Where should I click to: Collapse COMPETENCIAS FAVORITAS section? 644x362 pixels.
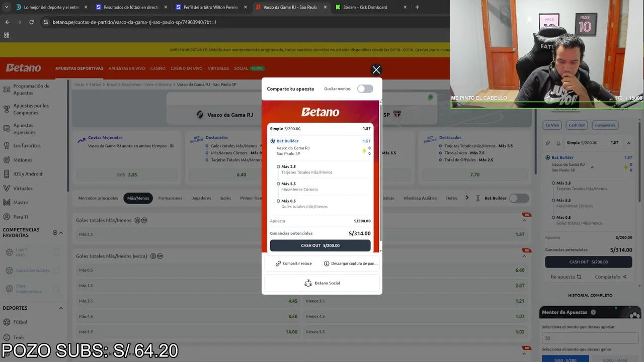click(x=61, y=233)
